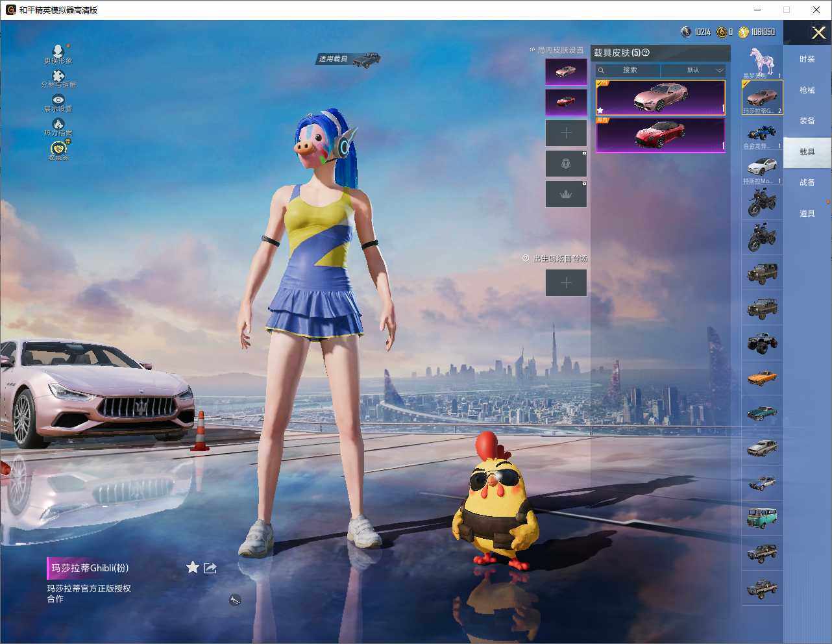The image size is (832, 644).
Task: Switch to the 时装 tab
Action: coord(807,59)
